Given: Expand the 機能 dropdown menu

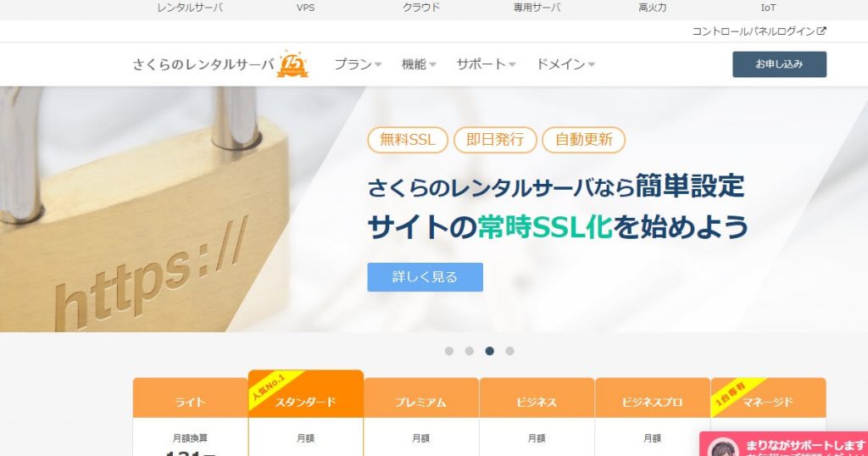Looking at the screenshot, I should tap(419, 64).
